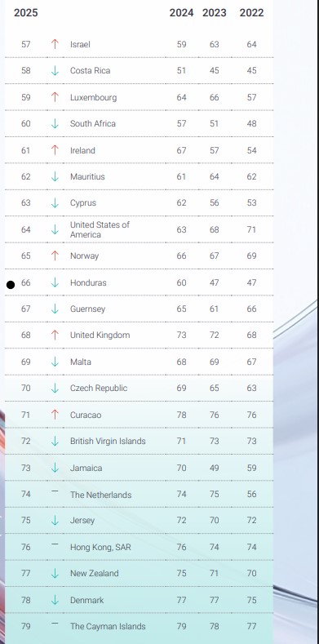Select the 2022 column header
319x644 pixels.
pyautogui.click(x=251, y=13)
